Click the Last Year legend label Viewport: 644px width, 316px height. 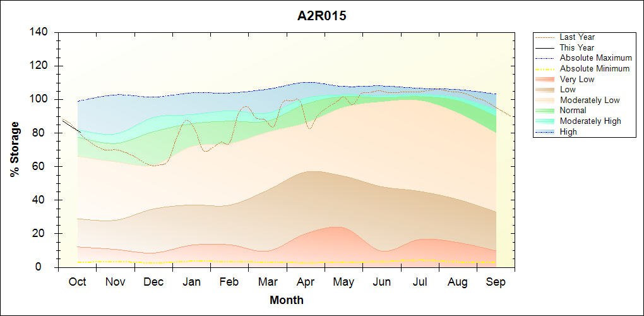pos(576,37)
